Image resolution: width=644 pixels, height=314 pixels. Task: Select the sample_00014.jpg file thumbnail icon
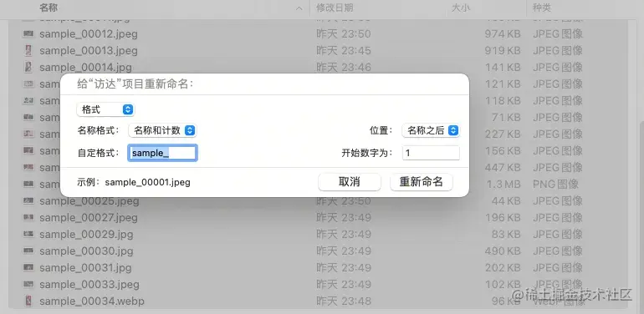[28, 67]
